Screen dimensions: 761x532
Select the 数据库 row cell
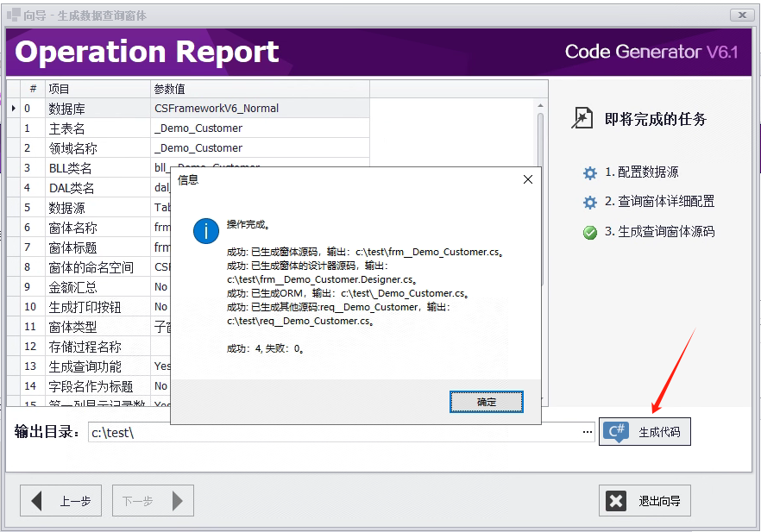click(97, 108)
